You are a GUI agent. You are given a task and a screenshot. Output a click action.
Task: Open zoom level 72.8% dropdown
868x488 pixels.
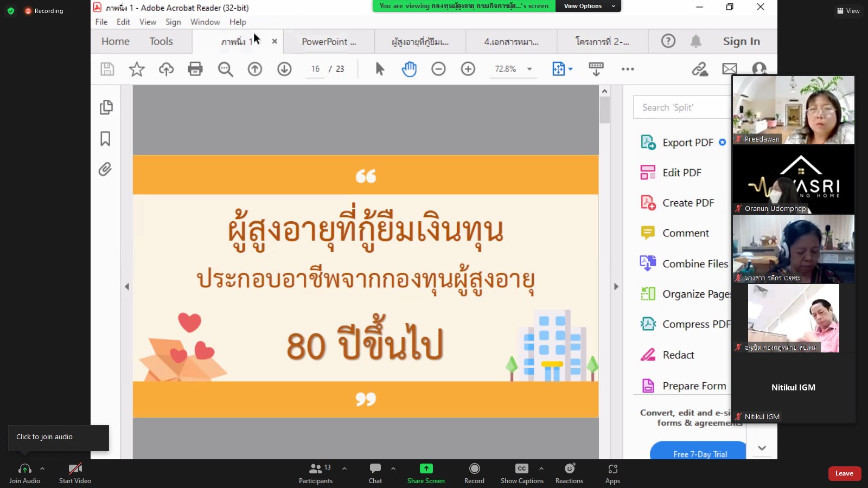tap(529, 69)
